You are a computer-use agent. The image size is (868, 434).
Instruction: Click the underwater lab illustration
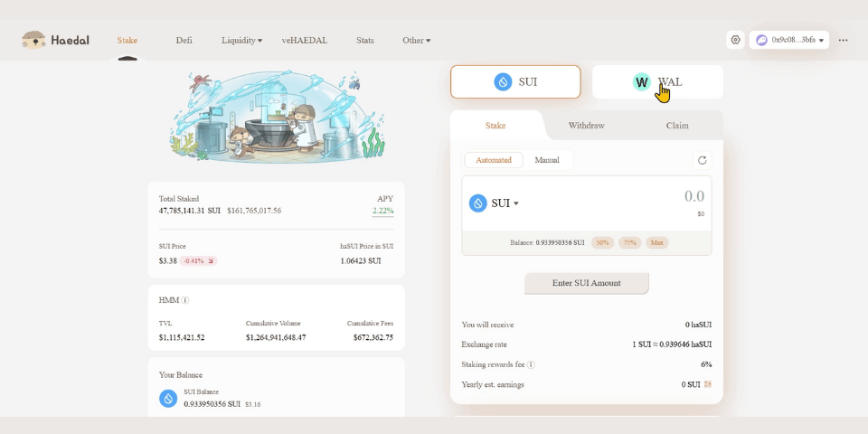(x=278, y=117)
